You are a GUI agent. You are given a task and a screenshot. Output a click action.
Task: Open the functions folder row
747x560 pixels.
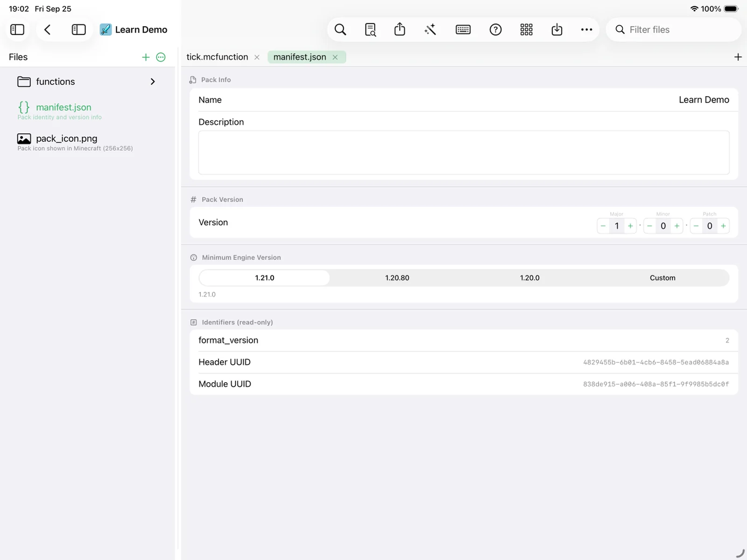point(87,82)
